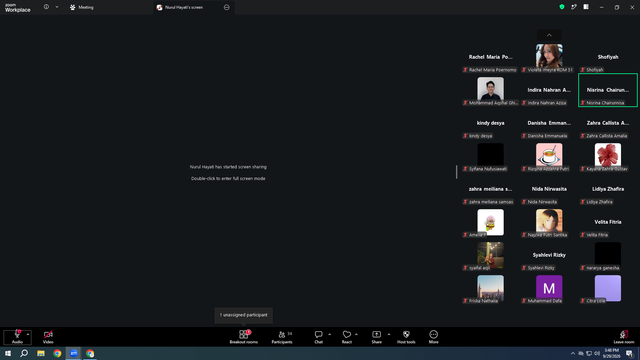Select Violetta Imeyna's profile picture tile
The image size is (640, 360).
[x=549, y=57]
